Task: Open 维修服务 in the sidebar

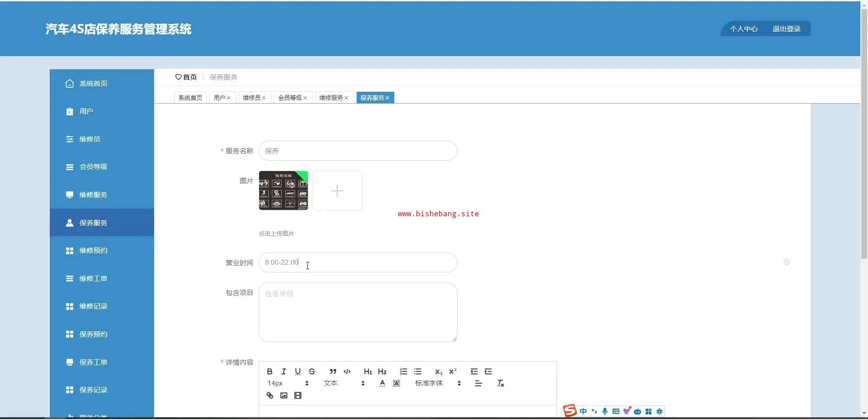Action: point(102,195)
